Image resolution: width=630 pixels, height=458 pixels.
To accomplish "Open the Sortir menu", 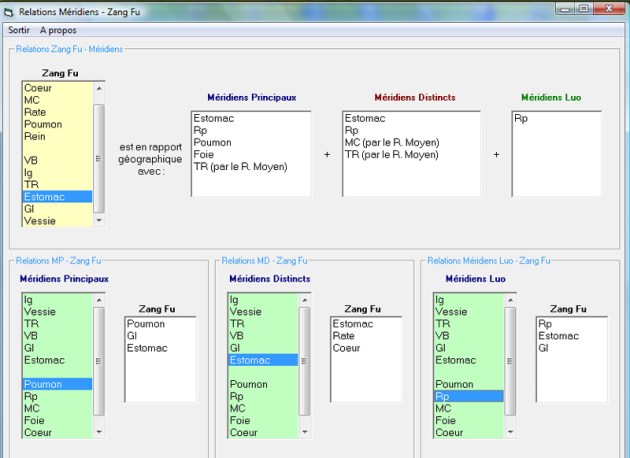I will 19,30.
